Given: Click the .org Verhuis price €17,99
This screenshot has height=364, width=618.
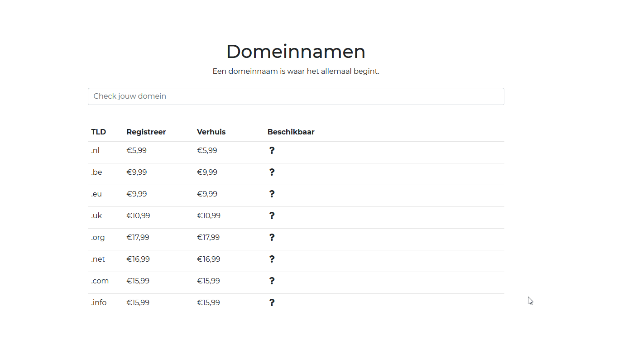Looking at the screenshot, I should tap(208, 237).
